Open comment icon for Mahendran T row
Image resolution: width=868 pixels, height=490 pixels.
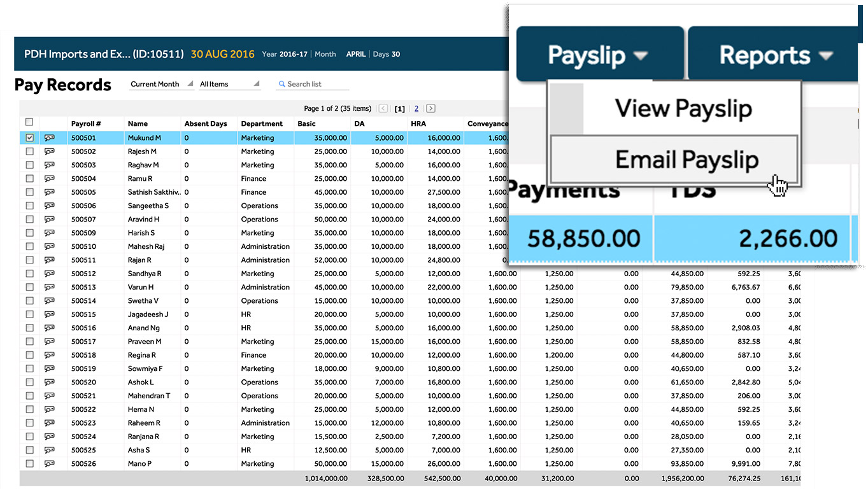click(x=49, y=396)
